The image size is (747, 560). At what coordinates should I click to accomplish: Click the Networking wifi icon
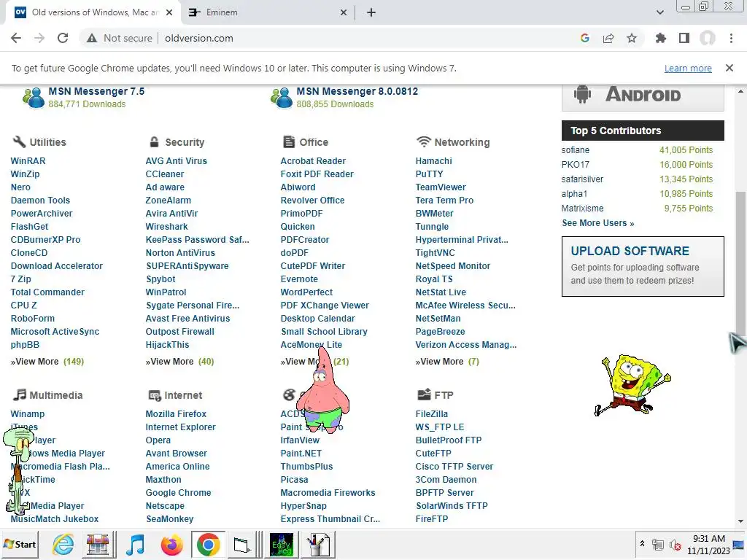423,142
